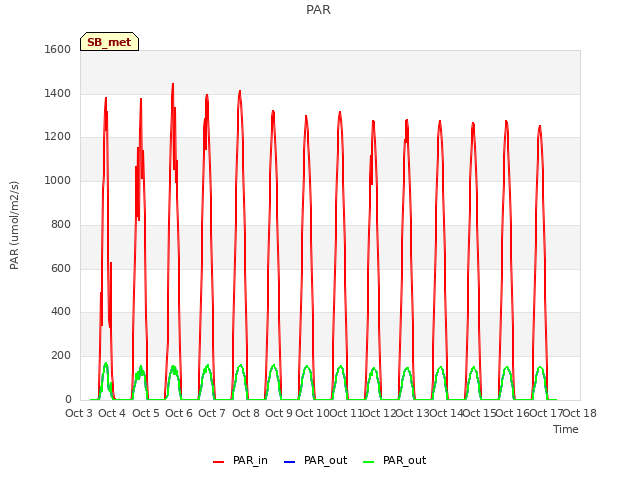Image resolution: width=640 pixels, height=480 pixels.
Task: Click the Oct 3 x-axis tick label
Action: pyautogui.click(x=79, y=413)
